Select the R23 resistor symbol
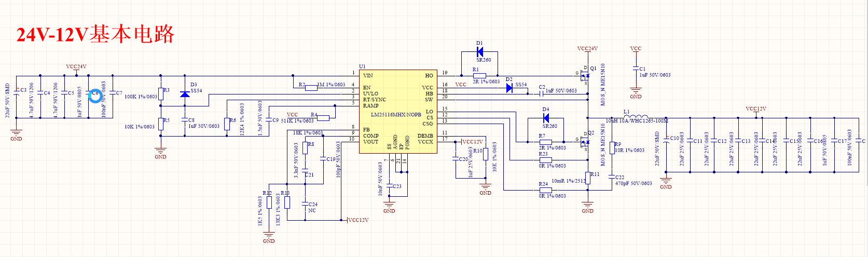This screenshot has width=868, height=257. [545, 160]
